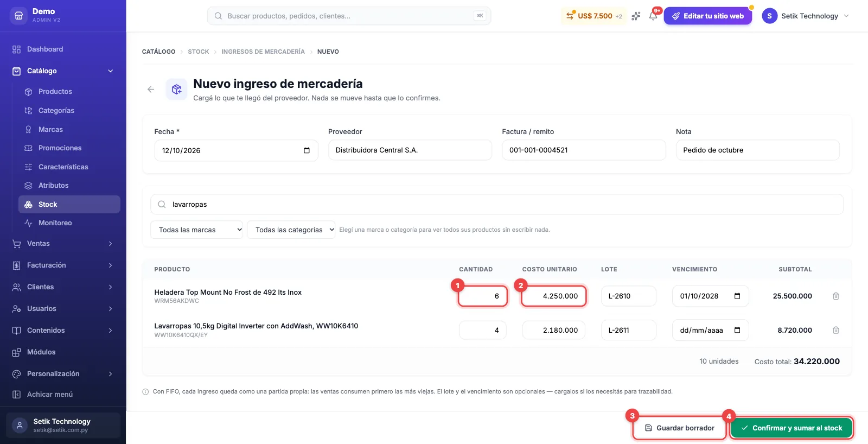Click the S user avatar
The width and height of the screenshot is (868, 444).
(769, 16)
